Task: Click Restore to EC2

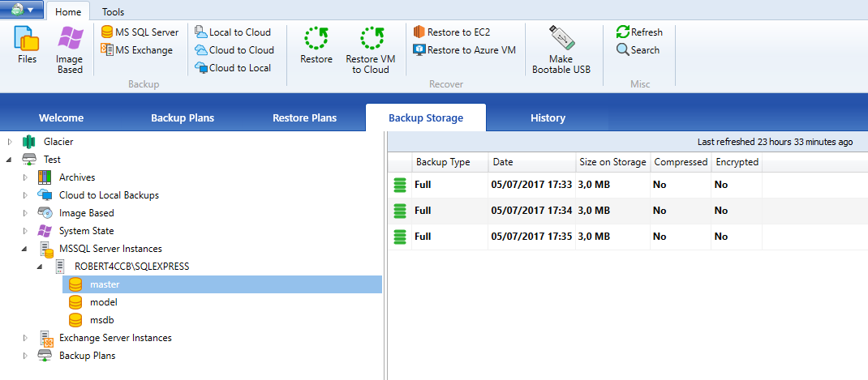Action: tap(452, 32)
